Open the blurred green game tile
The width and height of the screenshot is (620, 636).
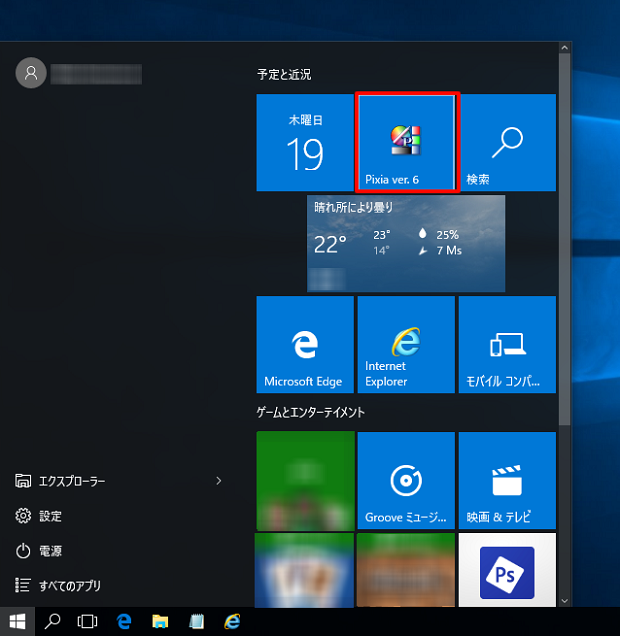coord(305,481)
